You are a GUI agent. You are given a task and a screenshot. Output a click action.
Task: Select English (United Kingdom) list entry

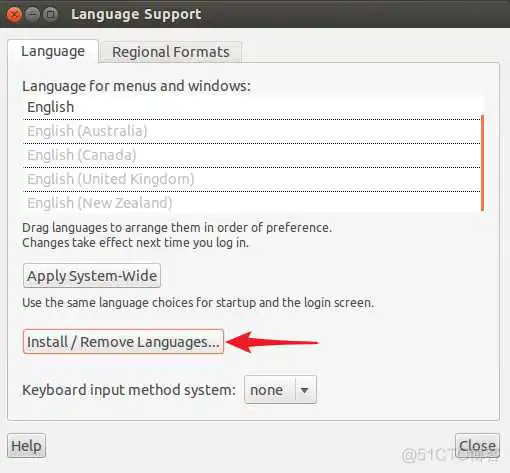tap(252, 179)
